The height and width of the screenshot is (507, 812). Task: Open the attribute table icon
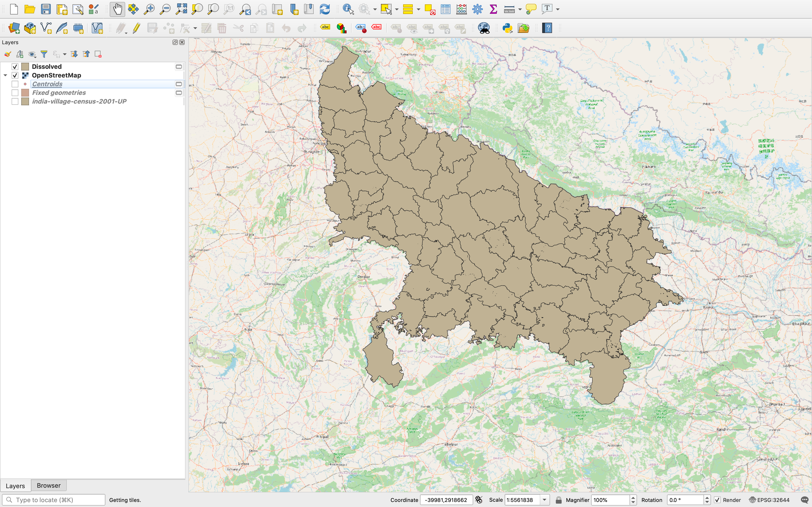click(445, 9)
